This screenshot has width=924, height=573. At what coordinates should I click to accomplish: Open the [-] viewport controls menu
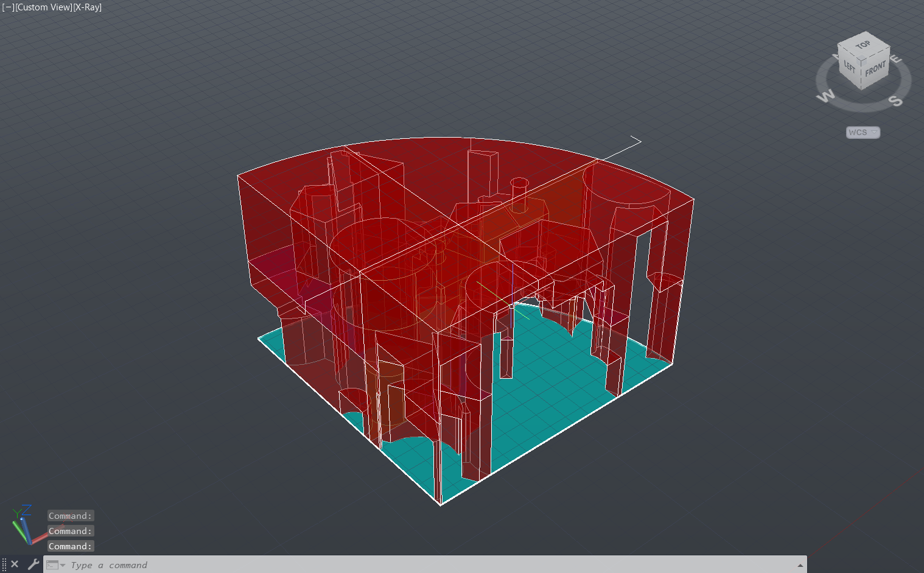coord(8,7)
